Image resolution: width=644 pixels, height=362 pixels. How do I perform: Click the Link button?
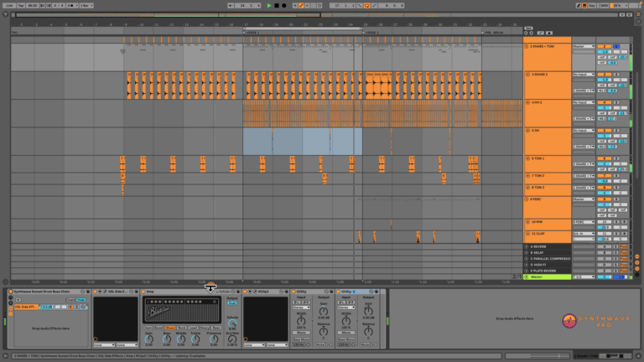[9, 6]
